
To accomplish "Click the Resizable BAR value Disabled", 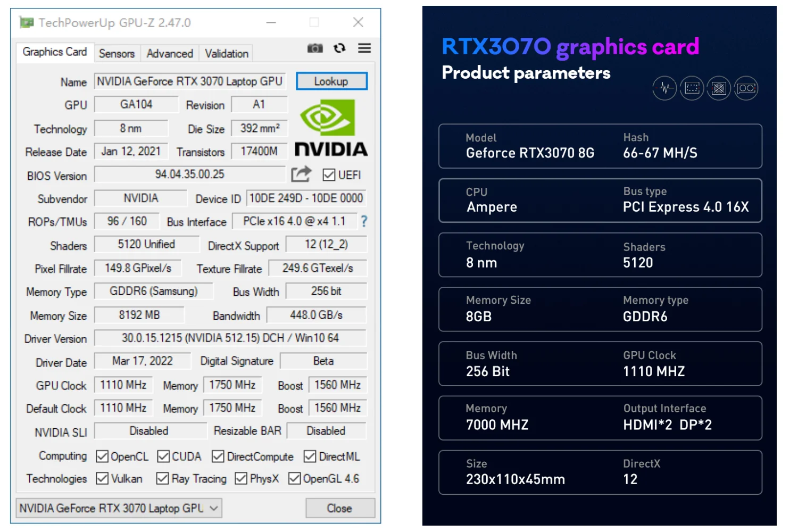I will 326,431.
